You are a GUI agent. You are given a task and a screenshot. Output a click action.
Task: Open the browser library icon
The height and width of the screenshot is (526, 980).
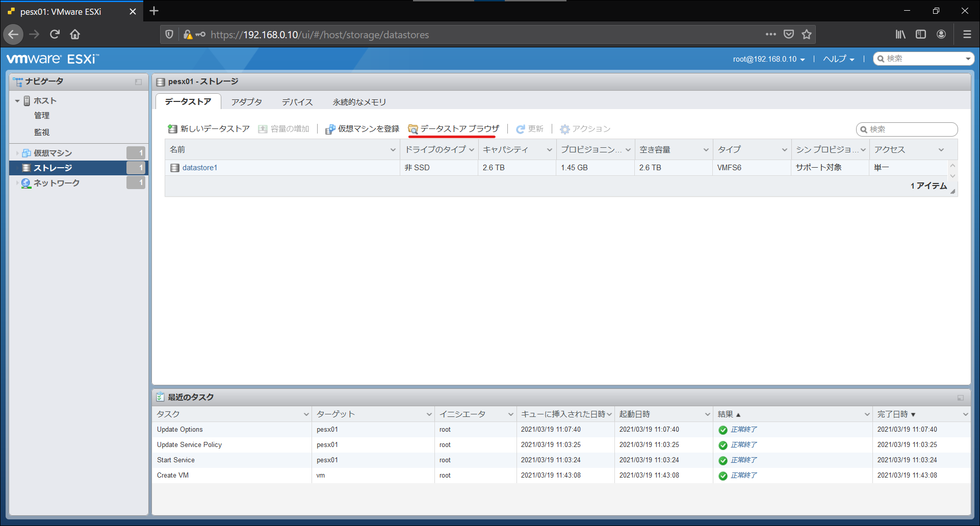[900, 35]
